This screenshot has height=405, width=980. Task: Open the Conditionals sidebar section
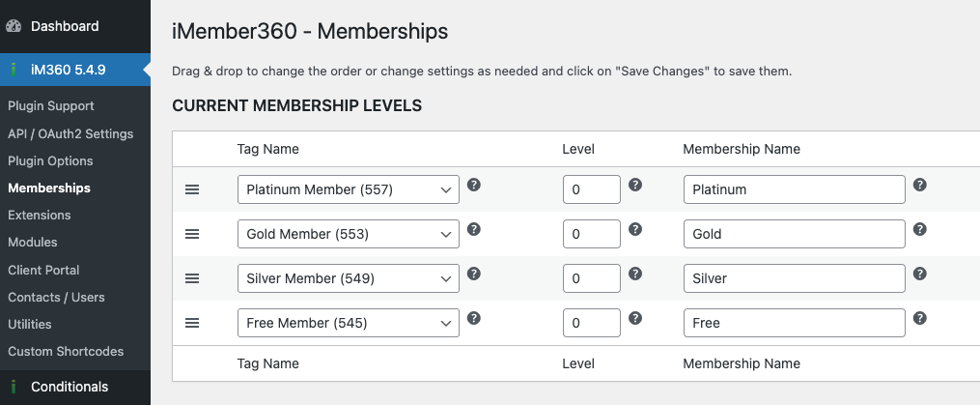(69, 387)
